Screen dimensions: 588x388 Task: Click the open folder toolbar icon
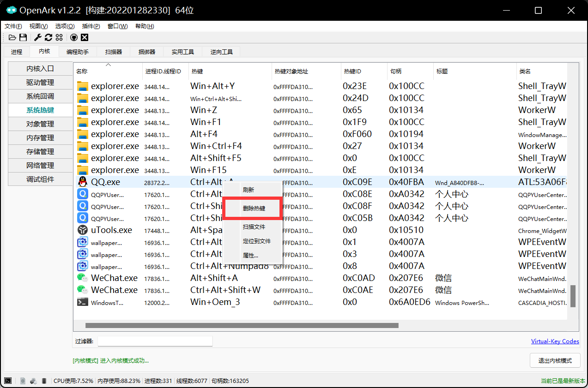coord(12,37)
